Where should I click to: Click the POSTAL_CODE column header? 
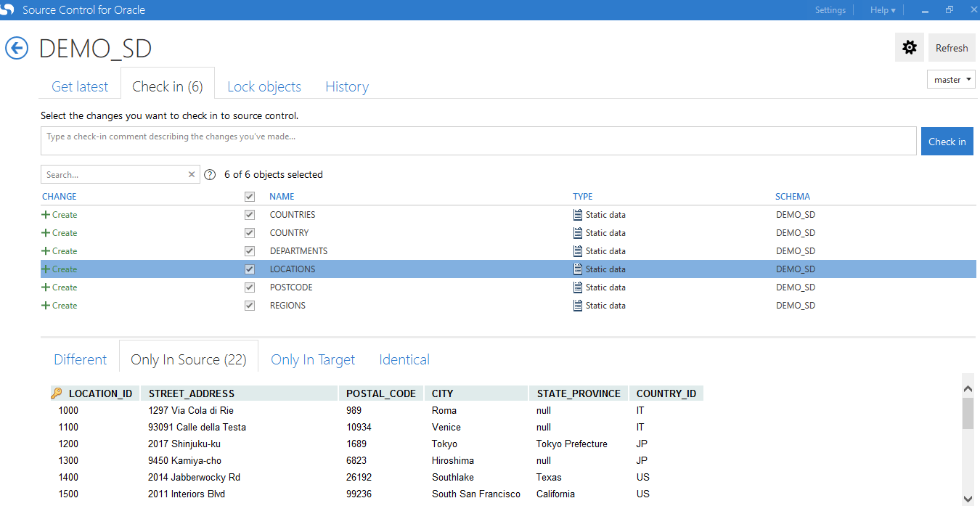click(x=380, y=393)
